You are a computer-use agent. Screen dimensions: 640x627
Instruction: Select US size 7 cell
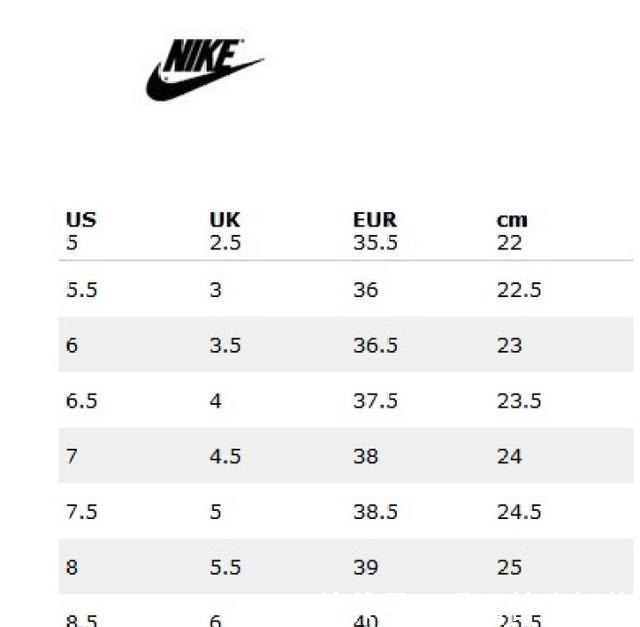coord(72,456)
